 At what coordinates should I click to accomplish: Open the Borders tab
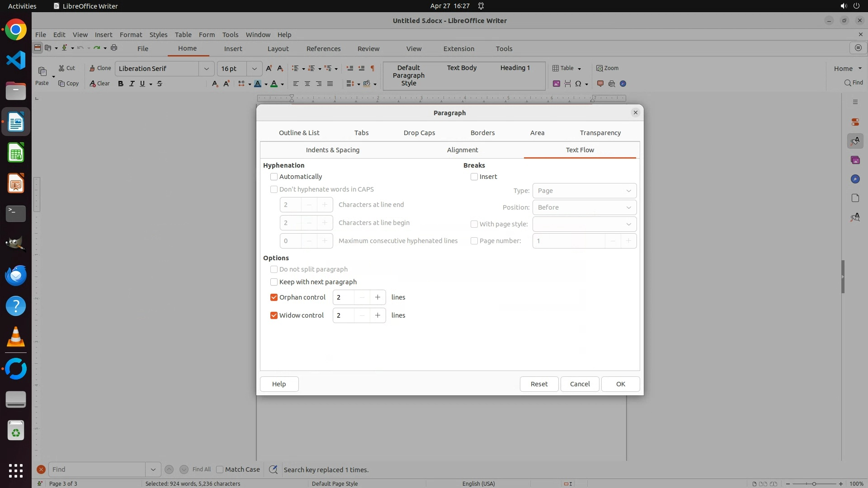(x=482, y=133)
